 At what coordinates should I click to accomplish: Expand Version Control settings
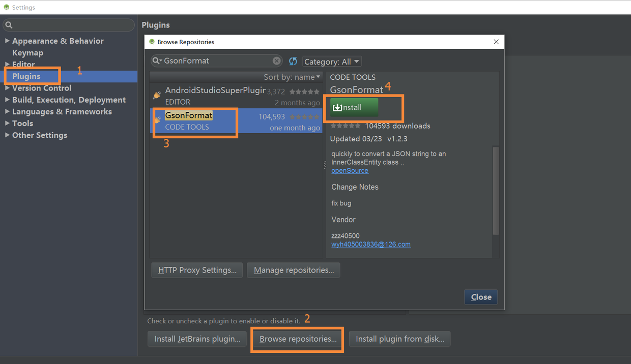click(7, 88)
